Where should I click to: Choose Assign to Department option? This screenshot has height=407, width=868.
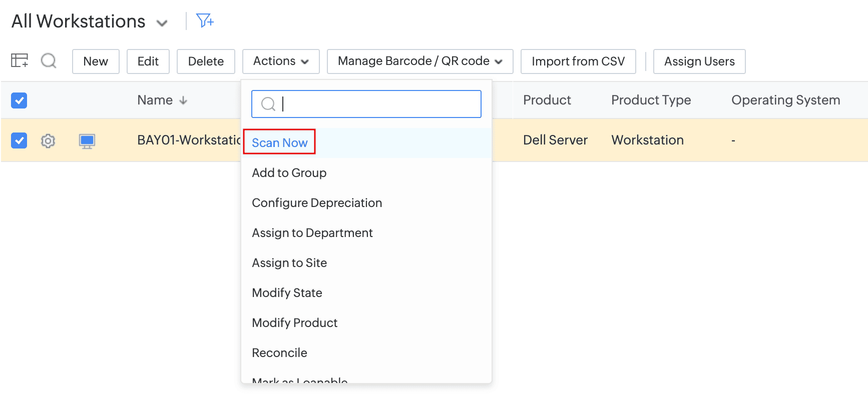click(312, 232)
